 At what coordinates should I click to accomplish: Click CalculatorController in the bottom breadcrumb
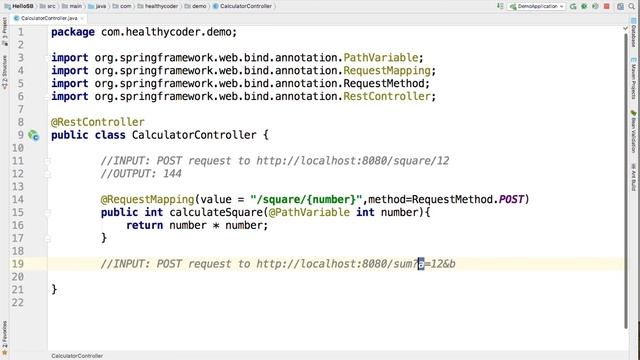click(x=77, y=356)
